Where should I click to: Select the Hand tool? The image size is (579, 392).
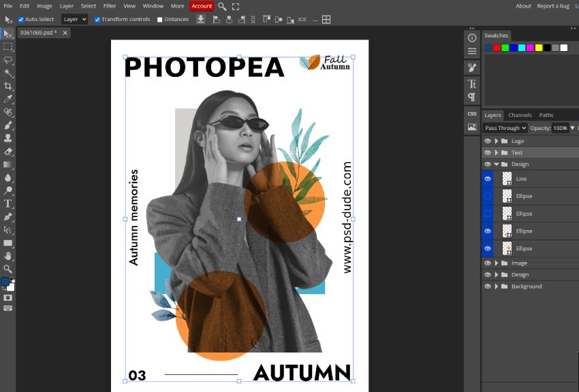click(7, 256)
